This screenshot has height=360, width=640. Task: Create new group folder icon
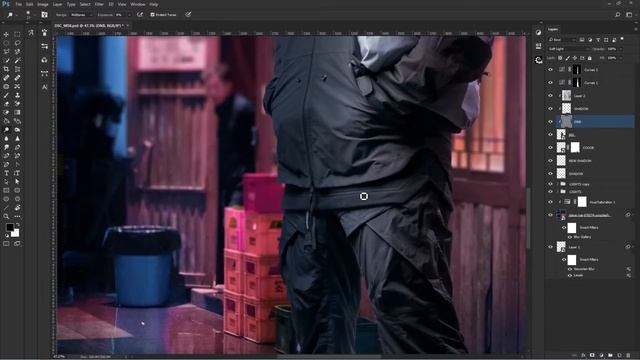pyautogui.click(x=610, y=355)
